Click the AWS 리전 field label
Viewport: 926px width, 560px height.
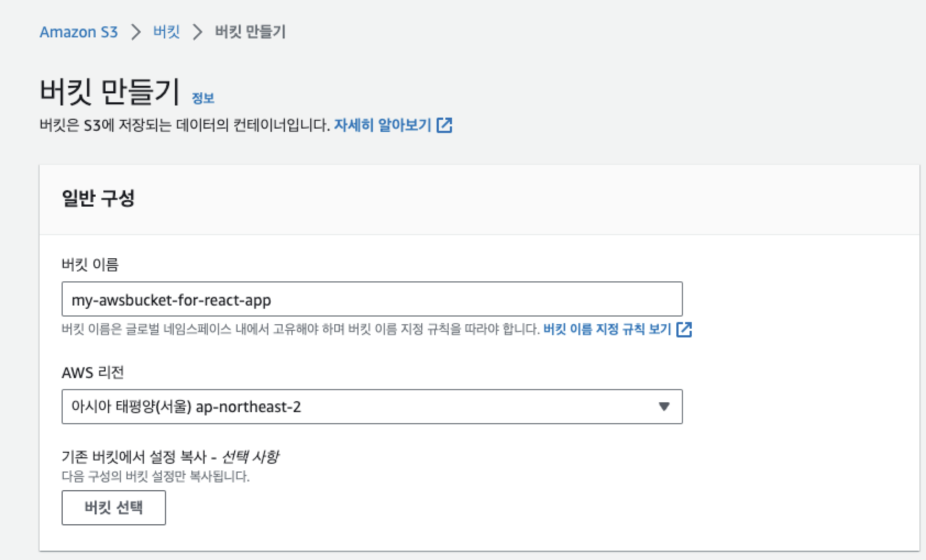pyautogui.click(x=93, y=373)
